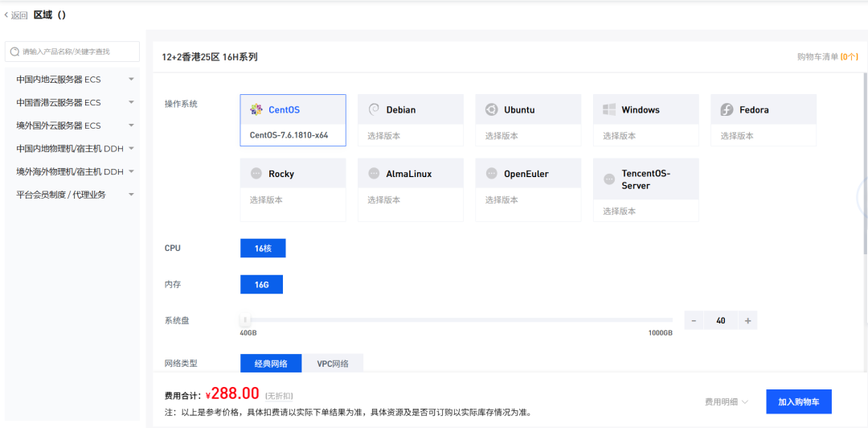Expand 平台会员制度 / 代理业务 menu

coord(72,195)
